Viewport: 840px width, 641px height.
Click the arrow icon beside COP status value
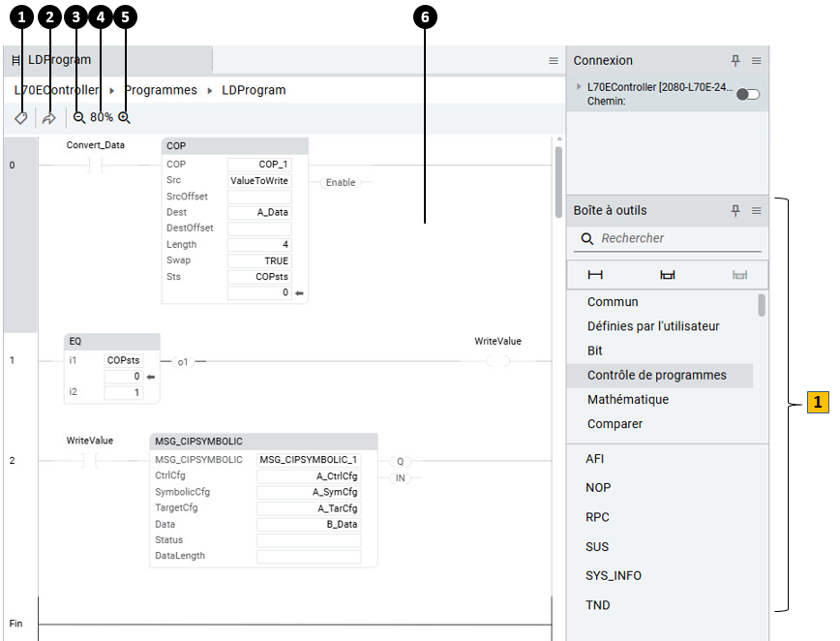[299, 293]
